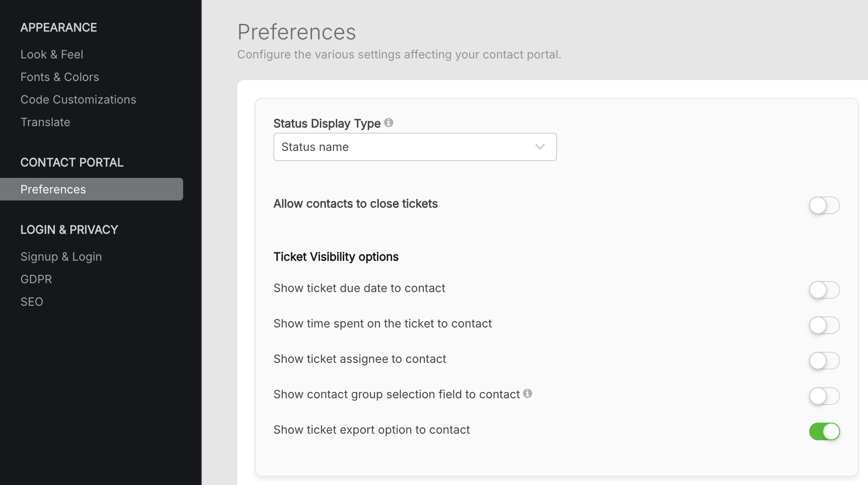Select Translate in the sidebar
868x485 pixels.
point(45,122)
